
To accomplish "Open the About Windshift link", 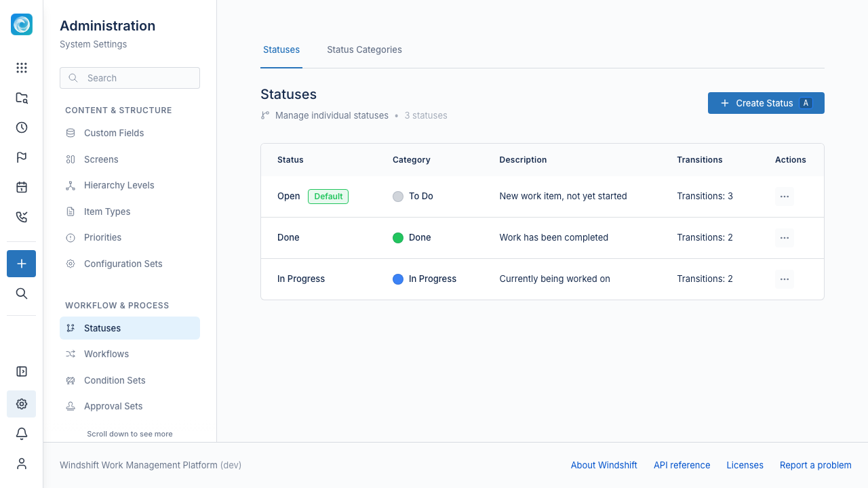I will [604, 465].
